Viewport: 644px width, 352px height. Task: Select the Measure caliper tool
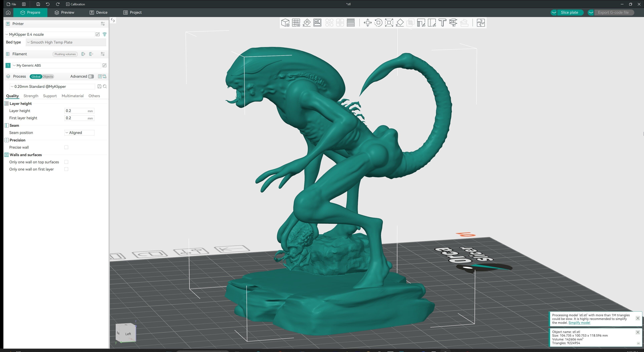(453, 23)
